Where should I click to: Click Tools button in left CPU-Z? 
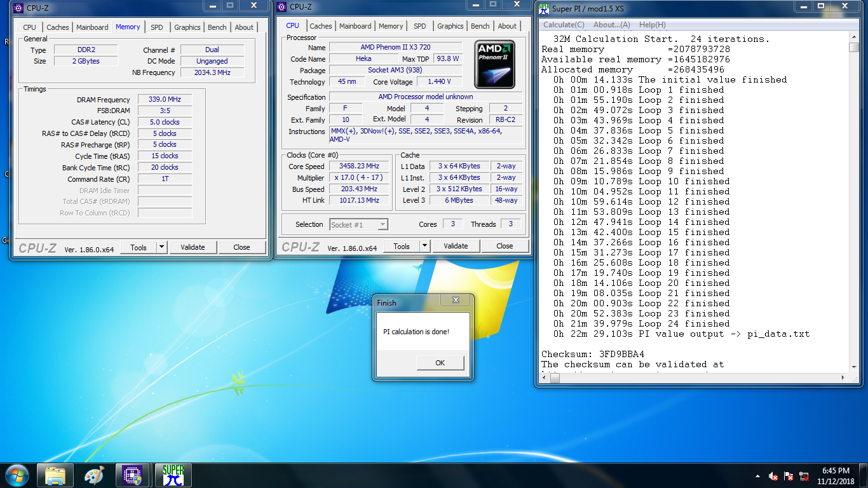tap(139, 248)
